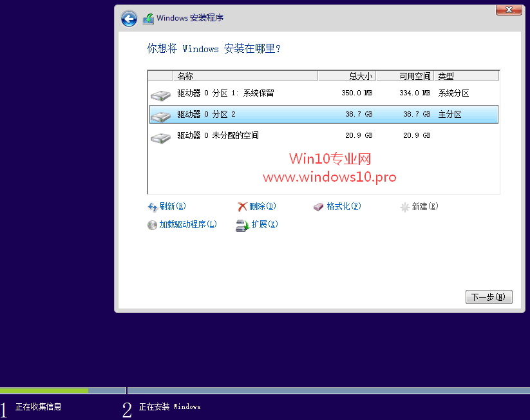Click the back navigation arrow
The image size is (530, 420).
[x=129, y=18]
